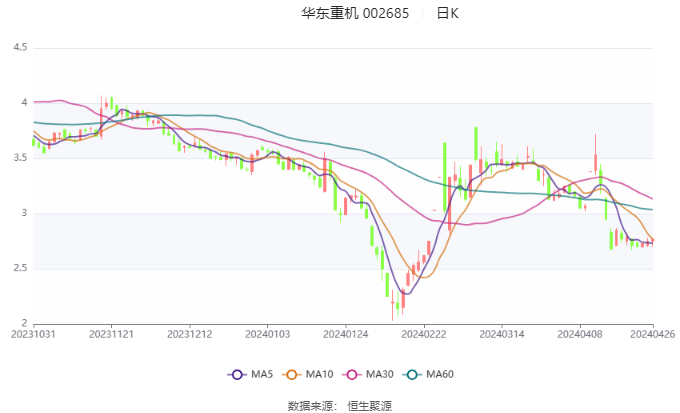Image resolution: width=680 pixels, height=413 pixels.
Task: Click the 20231121 x-axis date label
Action: pos(111,334)
